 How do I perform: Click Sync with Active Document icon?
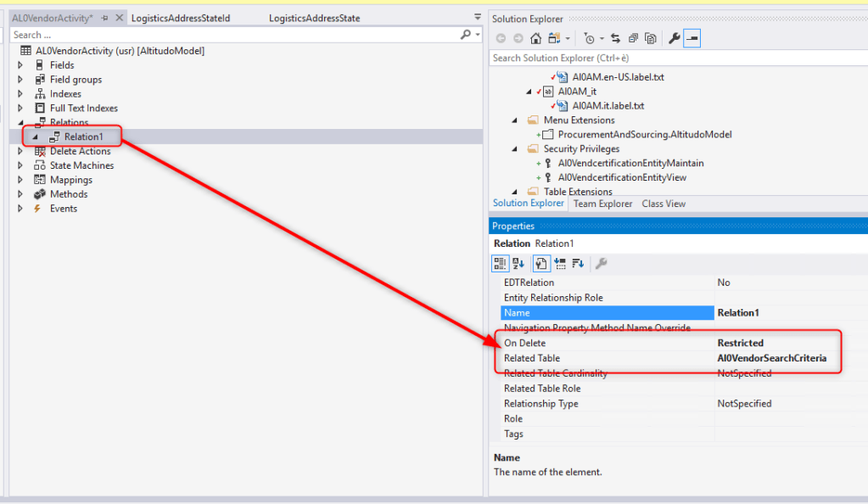(x=615, y=38)
